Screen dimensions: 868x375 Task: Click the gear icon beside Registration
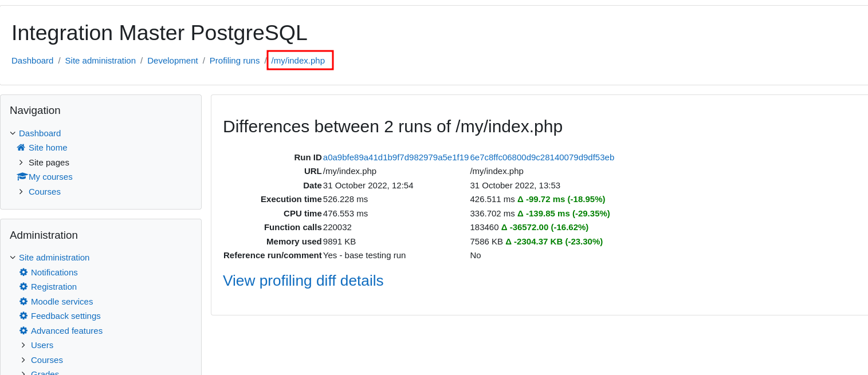pos(23,287)
